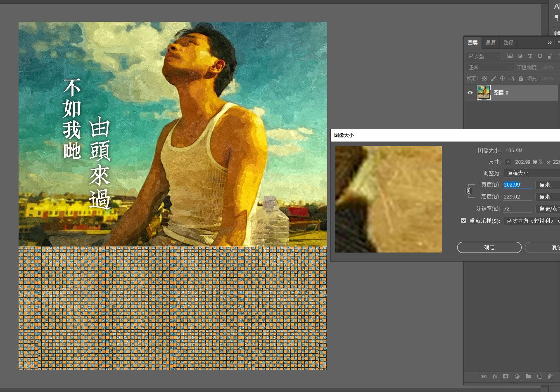Click the 图层 0 layer thumbnail

(484, 92)
